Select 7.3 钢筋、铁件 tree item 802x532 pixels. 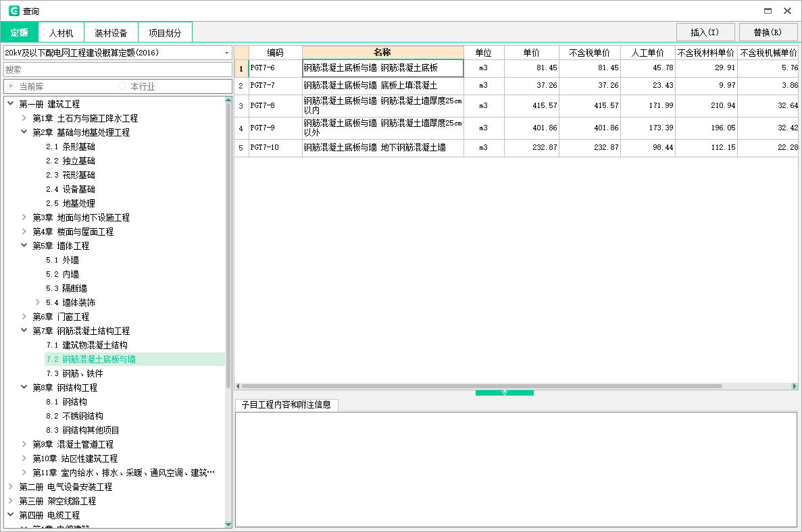coord(75,373)
